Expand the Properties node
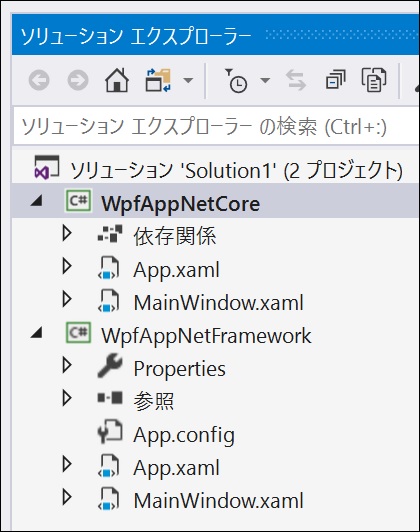This screenshot has height=532, width=420. pos(67,365)
